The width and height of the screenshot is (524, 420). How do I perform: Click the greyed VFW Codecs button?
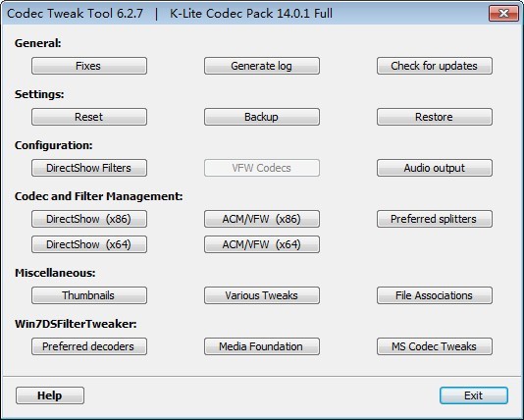pos(262,168)
